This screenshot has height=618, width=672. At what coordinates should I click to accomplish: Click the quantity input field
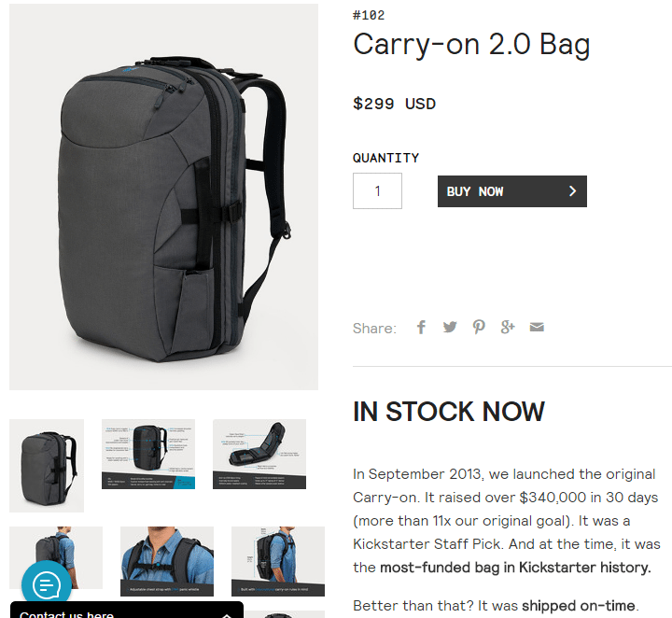(377, 190)
